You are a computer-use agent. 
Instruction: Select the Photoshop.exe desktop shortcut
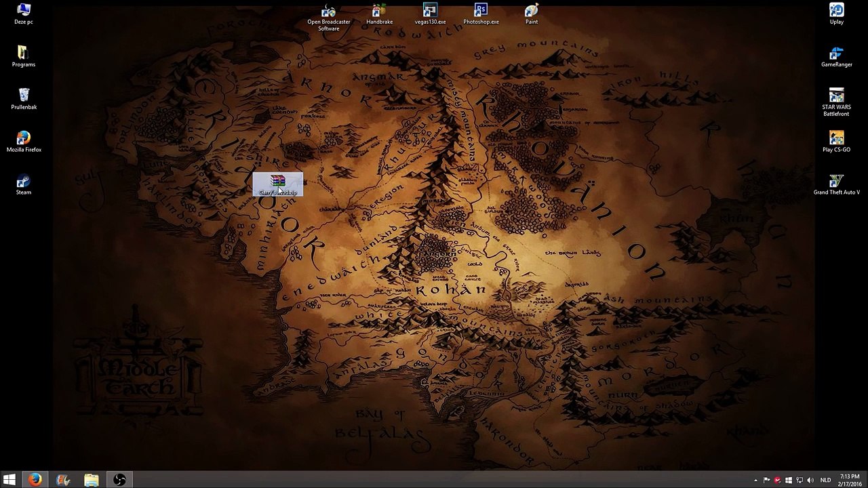(x=481, y=14)
